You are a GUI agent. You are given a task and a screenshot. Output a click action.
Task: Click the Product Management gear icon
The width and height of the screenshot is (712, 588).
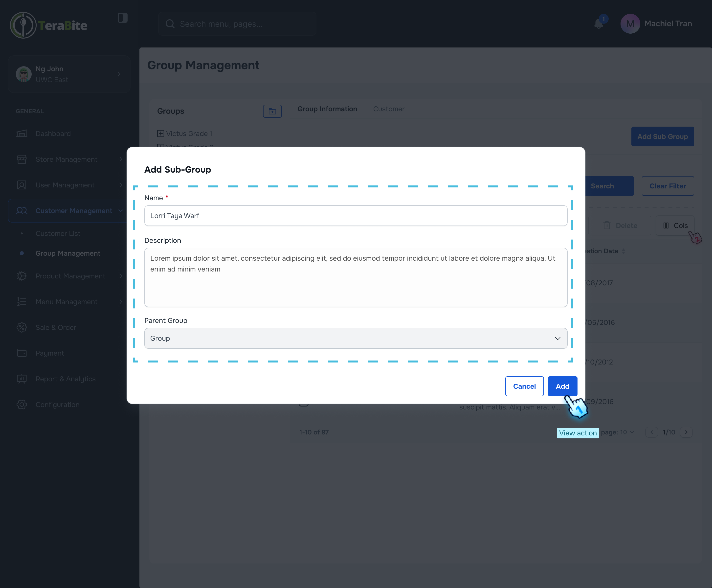tap(22, 276)
